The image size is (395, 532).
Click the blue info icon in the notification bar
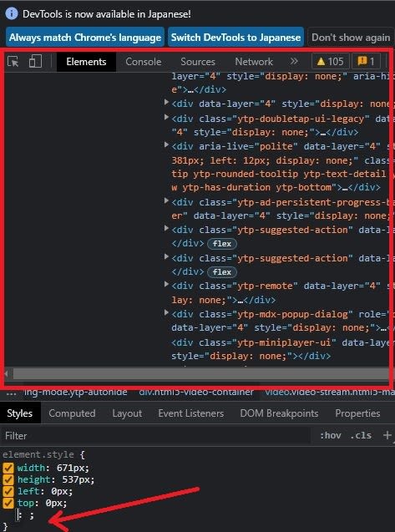(12, 13)
